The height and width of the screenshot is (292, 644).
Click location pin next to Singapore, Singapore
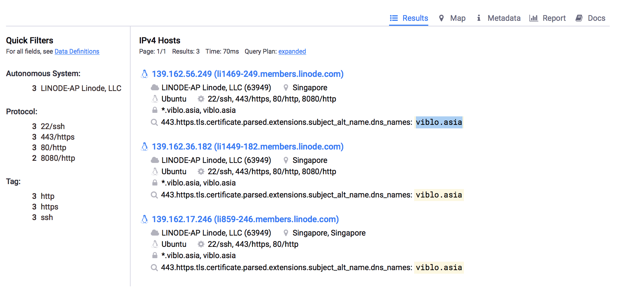pyautogui.click(x=286, y=233)
